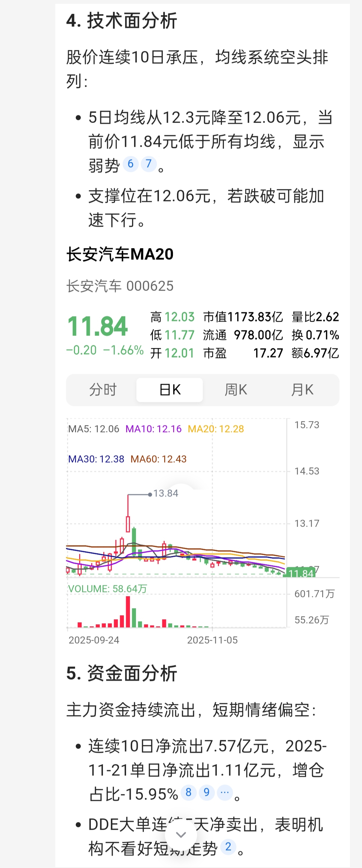Tap the MA10: 12.16 legend label
This screenshot has height=868, width=362.
154,429
